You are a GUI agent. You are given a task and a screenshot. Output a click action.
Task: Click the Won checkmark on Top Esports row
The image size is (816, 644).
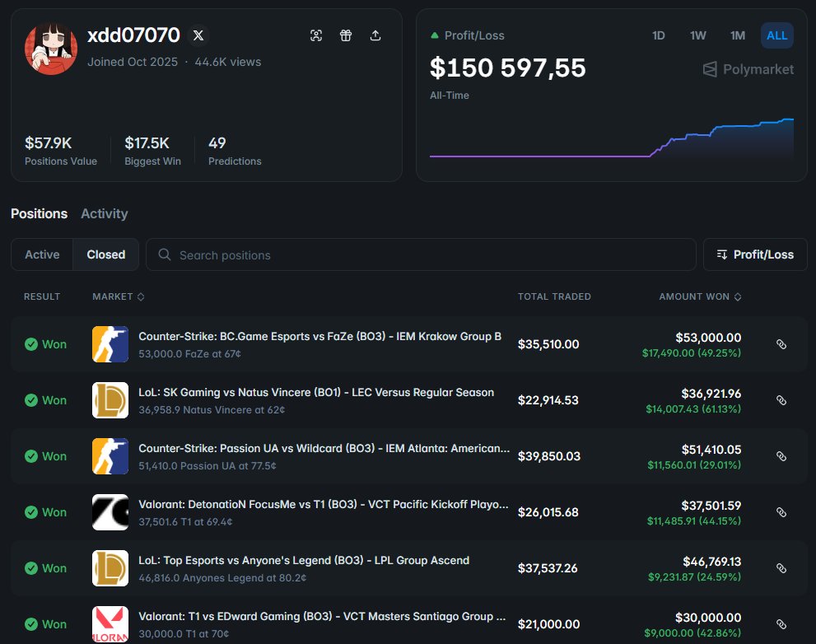point(31,568)
